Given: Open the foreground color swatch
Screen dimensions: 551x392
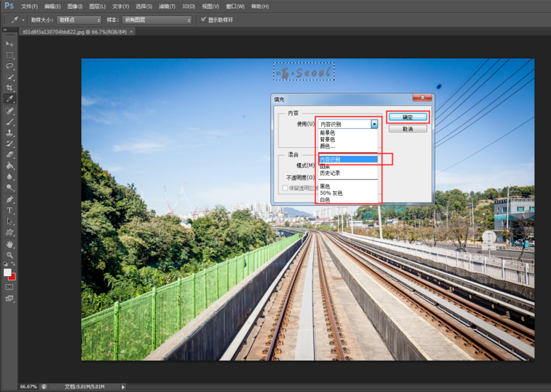Looking at the screenshot, I should click(x=7, y=272).
